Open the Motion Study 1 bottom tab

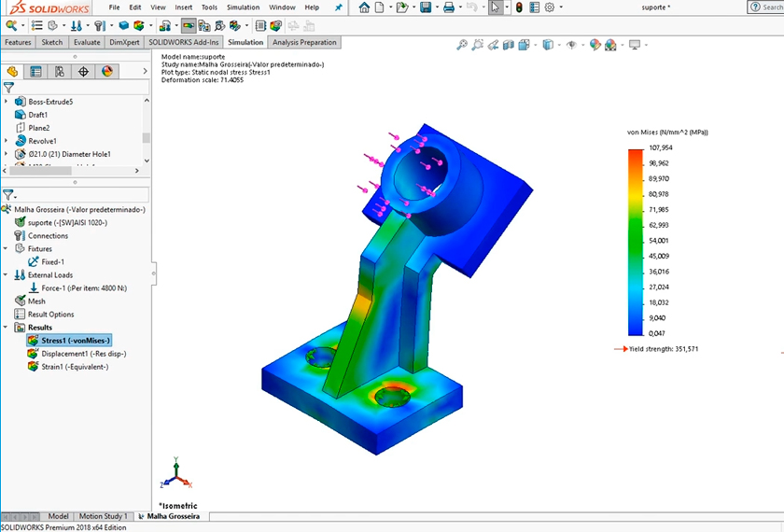click(x=103, y=516)
